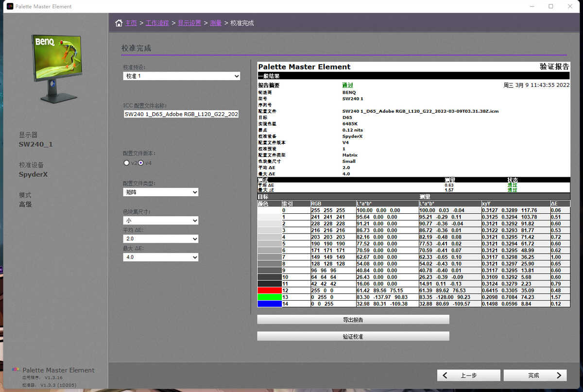Click the ICC profile name input field
Viewport: 583px width, 392px height.
pos(182,114)
